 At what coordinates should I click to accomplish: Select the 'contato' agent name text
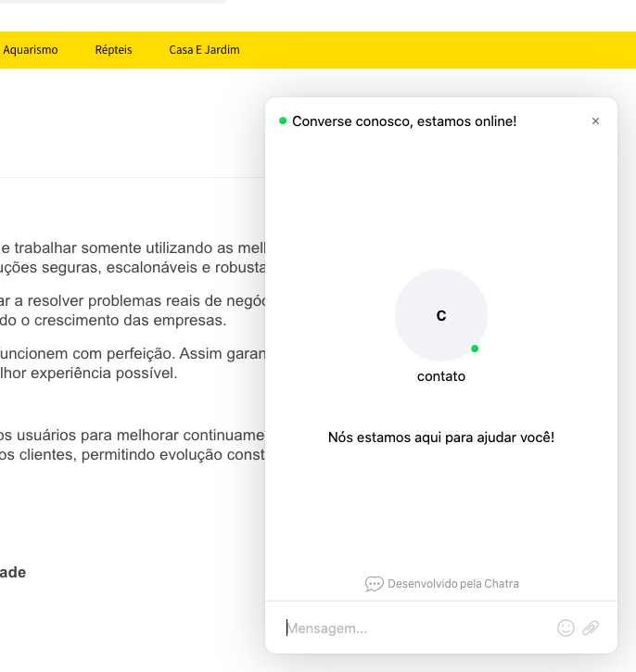[x=441, y=376]
